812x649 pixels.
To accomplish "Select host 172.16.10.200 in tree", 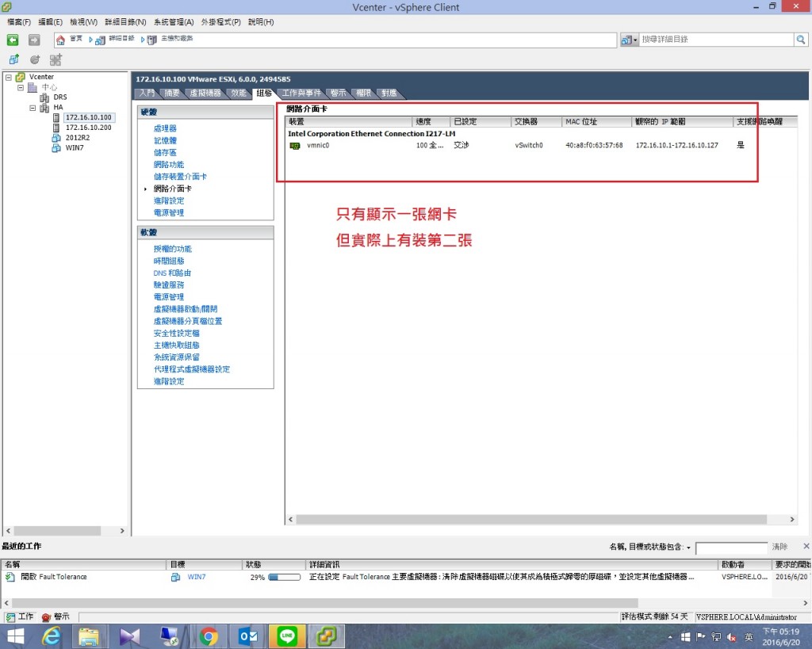I will (x=88, y=128).
